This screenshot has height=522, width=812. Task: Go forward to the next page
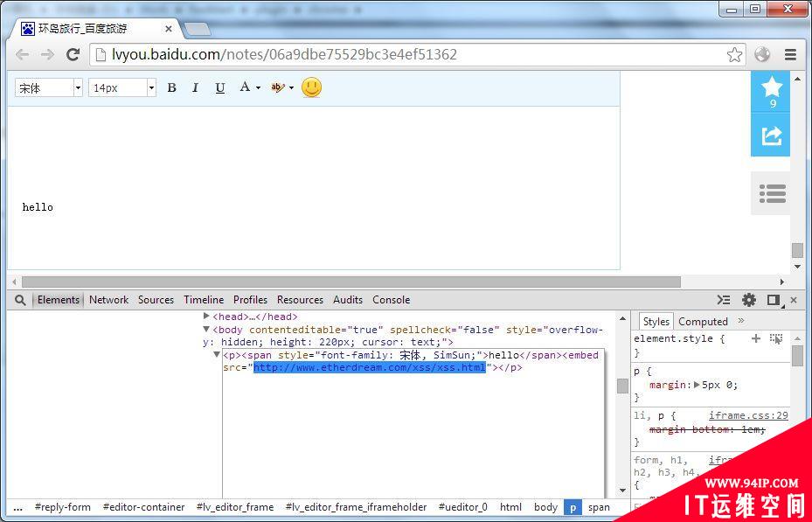click(48, 54)
